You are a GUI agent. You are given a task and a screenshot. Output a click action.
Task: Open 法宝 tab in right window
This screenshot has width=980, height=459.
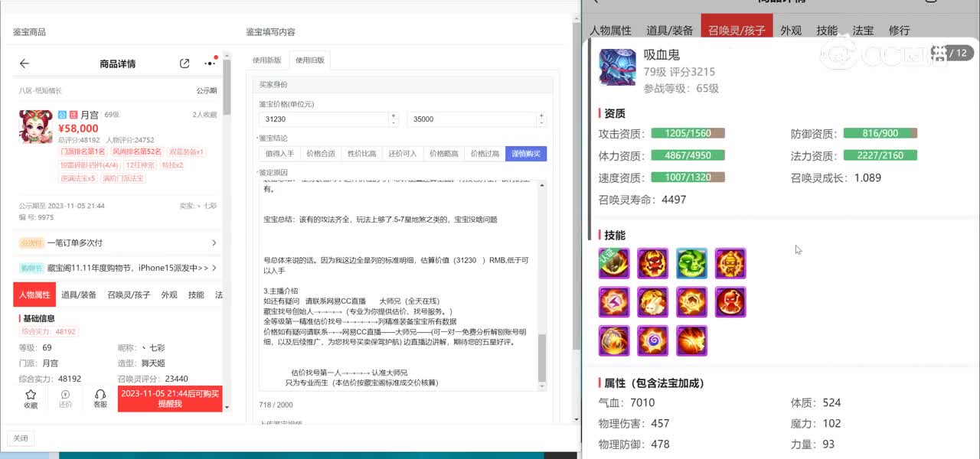click(x=863, y=31)
